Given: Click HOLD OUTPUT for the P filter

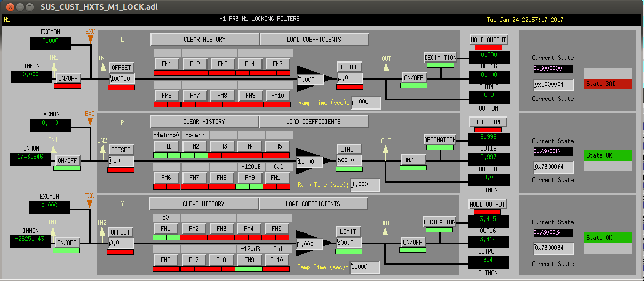Looking at the screenshot, I should [488, 122].
